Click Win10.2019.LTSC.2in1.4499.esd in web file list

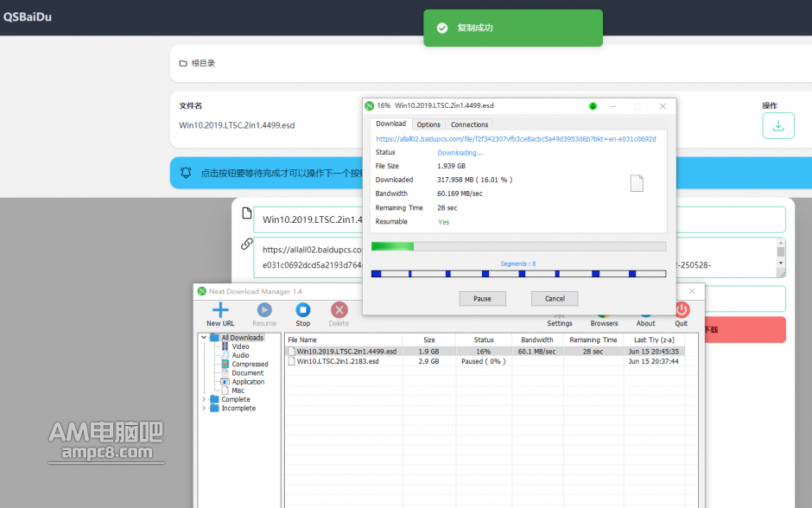[x=237, y=125]
